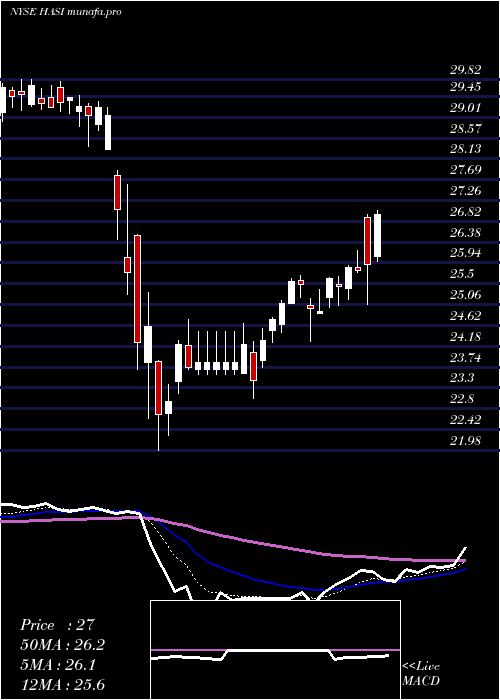Click the 25.5 price label
This screenshot has height=700, width=500.
click(462, 274)
